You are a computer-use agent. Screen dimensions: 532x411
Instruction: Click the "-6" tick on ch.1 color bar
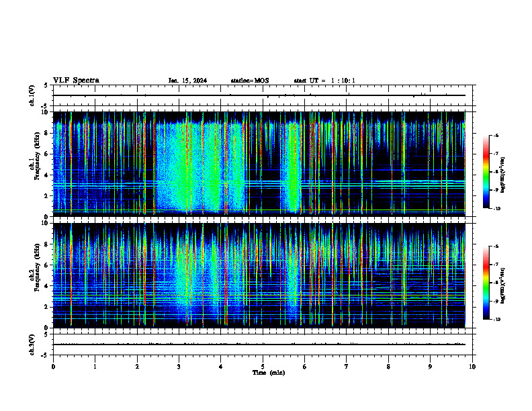click(496, 135)
